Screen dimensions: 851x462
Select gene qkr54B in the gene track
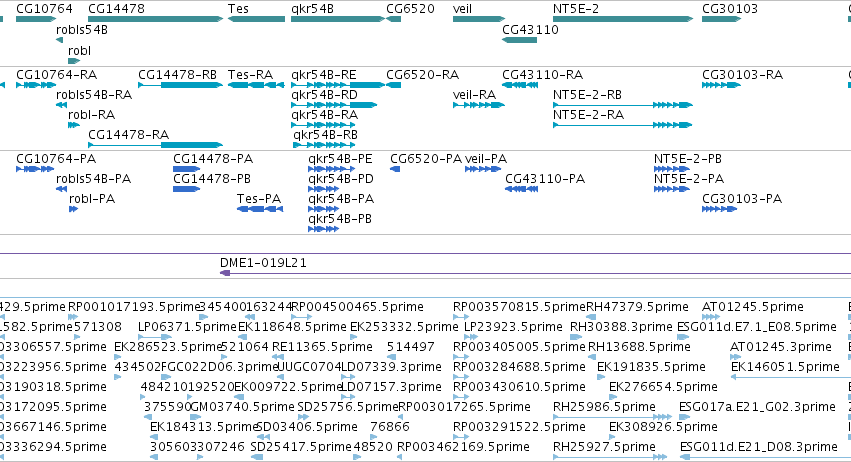click(338, 19)
